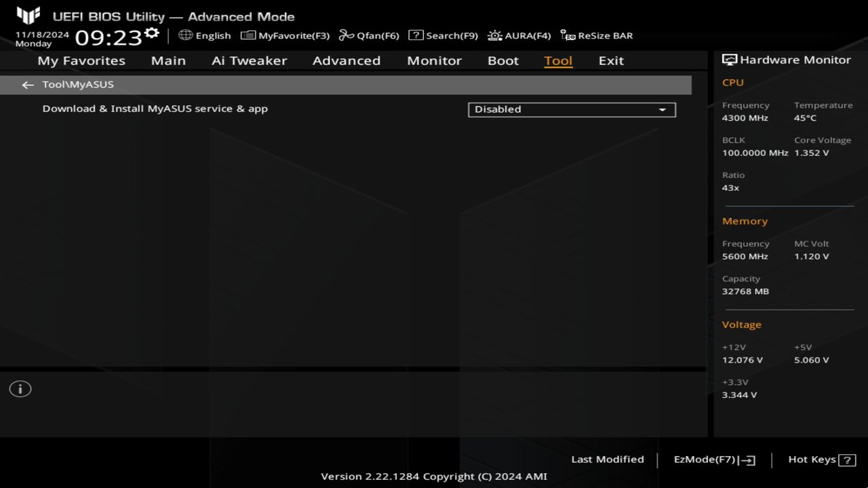Screen dimensions: 868x488
Task: Click the 11/18/2024 date text
Action: 42,34
